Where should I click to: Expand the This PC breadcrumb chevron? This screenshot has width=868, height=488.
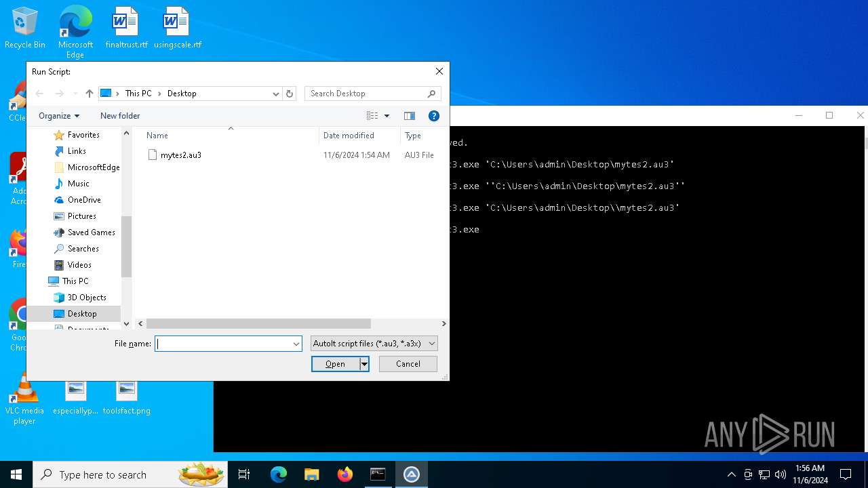159,94
